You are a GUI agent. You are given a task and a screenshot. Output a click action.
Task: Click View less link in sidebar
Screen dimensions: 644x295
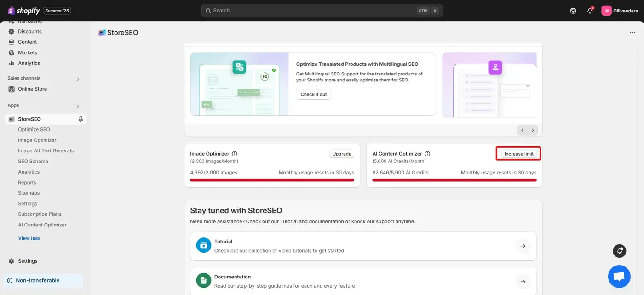pyautogui.click(x=29, y=238)
